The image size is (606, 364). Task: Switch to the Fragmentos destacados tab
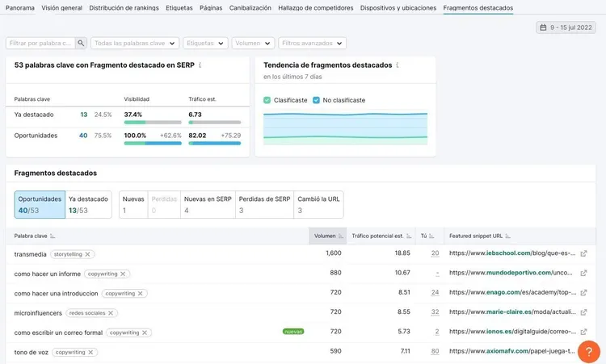[x=478, y=8]
